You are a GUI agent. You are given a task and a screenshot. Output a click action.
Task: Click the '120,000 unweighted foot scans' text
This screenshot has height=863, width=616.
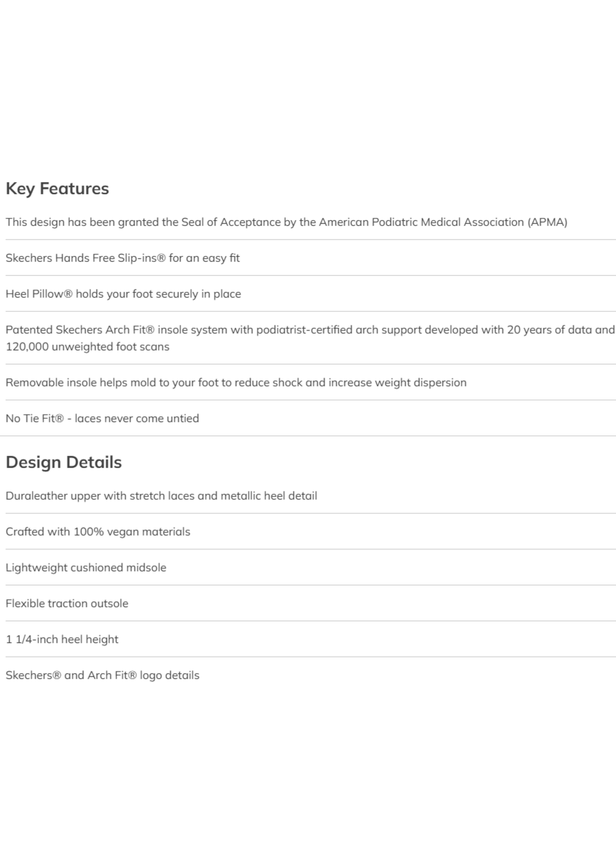(x=88, y=347)
